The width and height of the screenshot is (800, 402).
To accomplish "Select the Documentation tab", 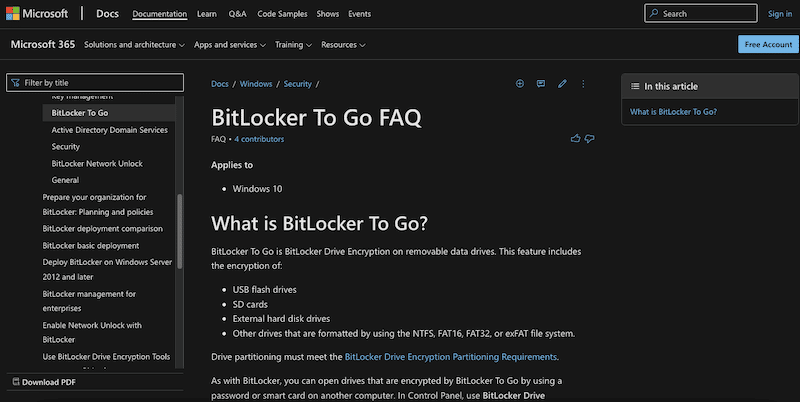I will tap(160, 14).
